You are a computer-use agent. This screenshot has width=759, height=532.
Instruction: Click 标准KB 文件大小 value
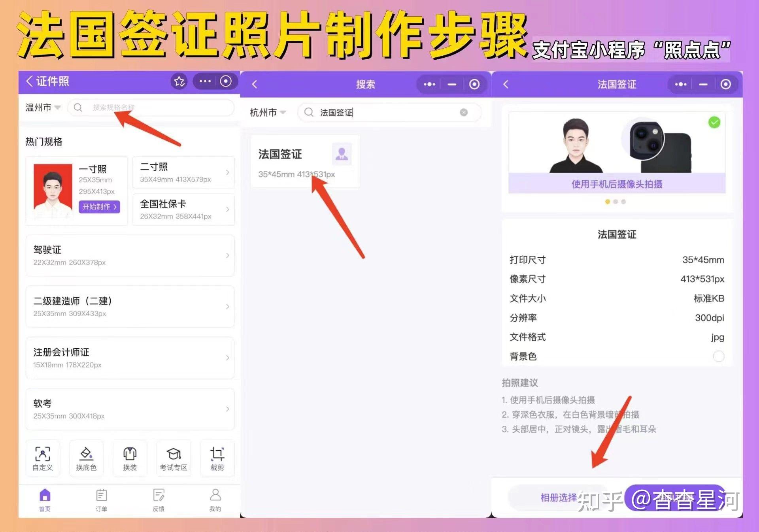(x=709, y=298)
